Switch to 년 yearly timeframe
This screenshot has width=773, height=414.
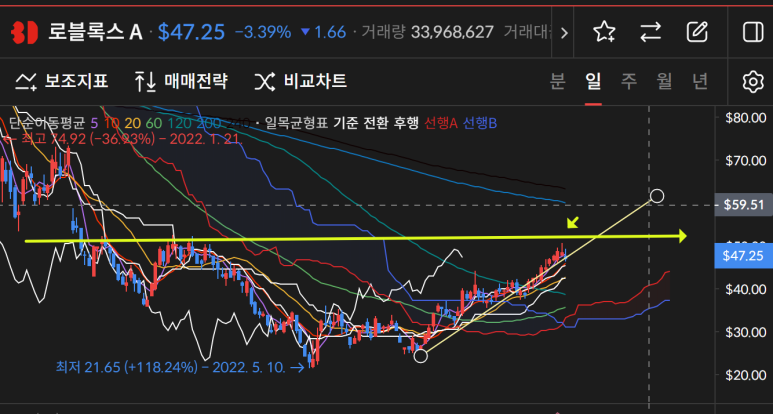coord(700,81)
